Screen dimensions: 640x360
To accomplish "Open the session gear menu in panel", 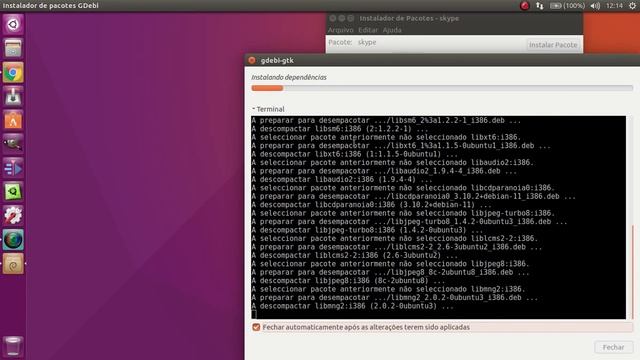I will pos(632,6).
